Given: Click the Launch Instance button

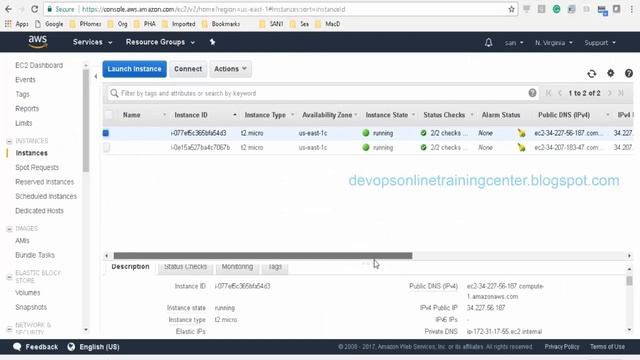Looking at the screenshot, I should coord(134,69).
